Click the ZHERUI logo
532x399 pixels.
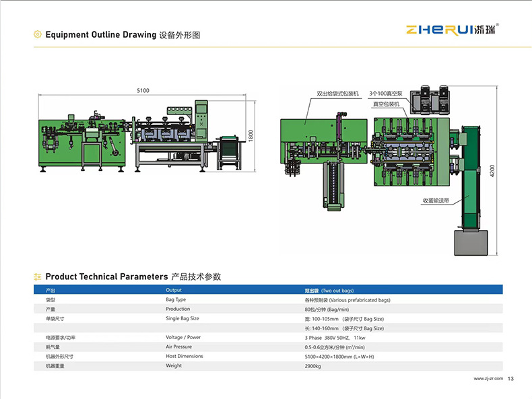(453, 30)
